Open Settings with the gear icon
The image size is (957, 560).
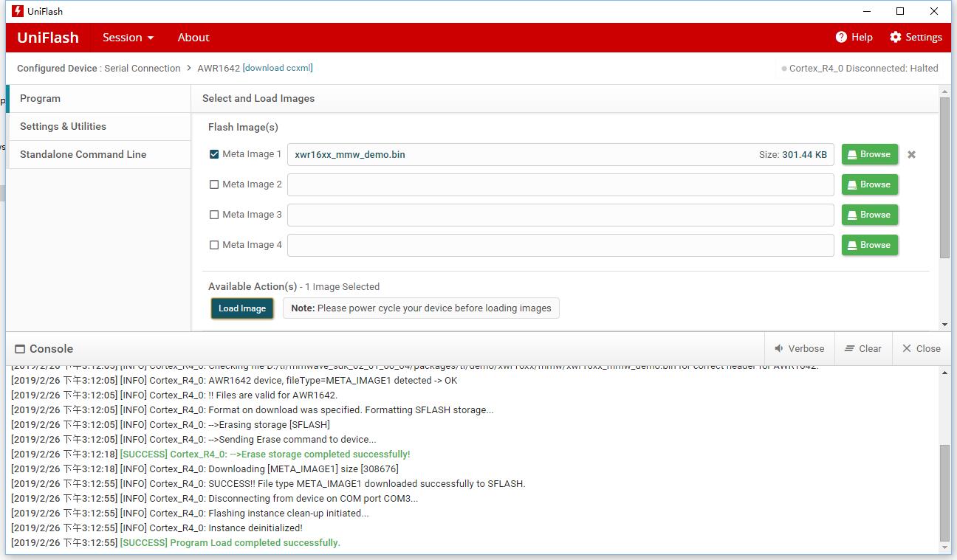[x=896, y=37]
